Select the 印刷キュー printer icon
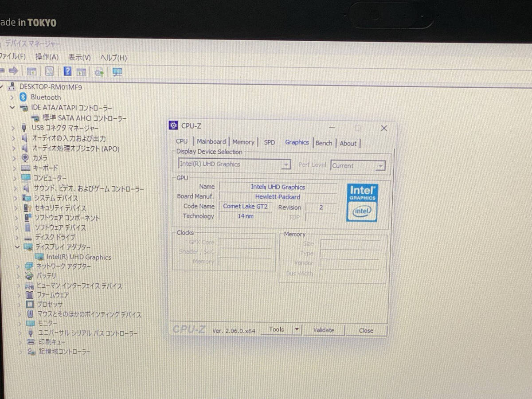Image resolution: width=532 pixels, height=399 pixels. point(31,342)
